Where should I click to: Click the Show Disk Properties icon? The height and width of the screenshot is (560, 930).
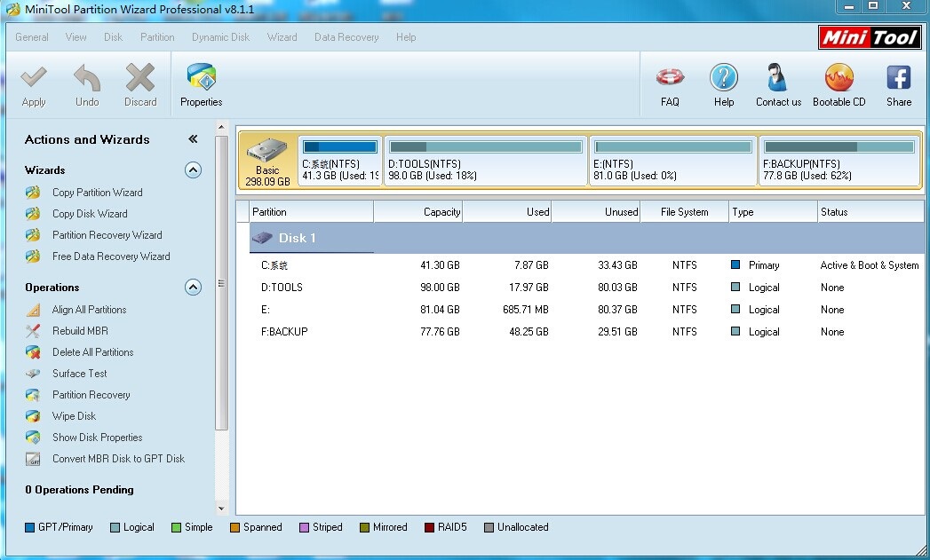[33, 438]
